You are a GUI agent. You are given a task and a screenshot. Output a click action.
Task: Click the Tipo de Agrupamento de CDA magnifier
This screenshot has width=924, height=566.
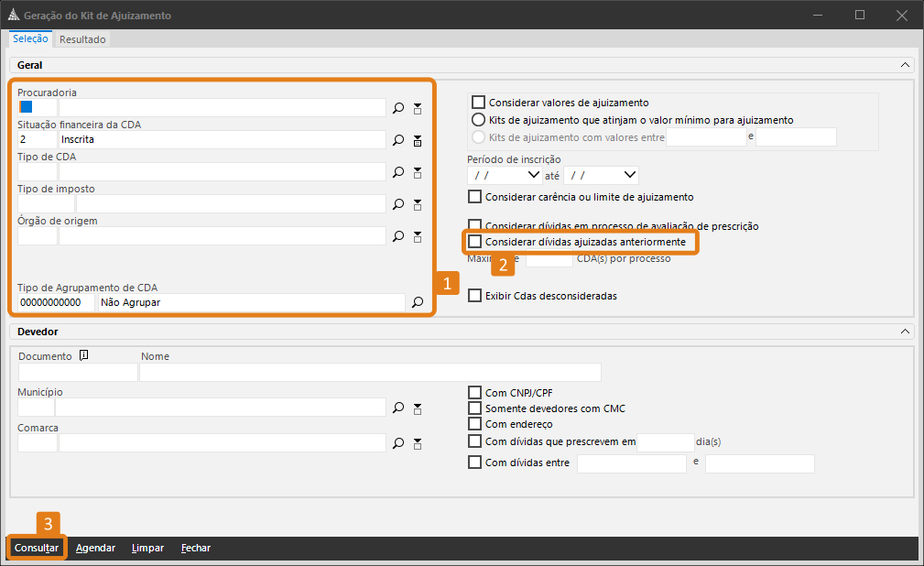tap(418, 302)
